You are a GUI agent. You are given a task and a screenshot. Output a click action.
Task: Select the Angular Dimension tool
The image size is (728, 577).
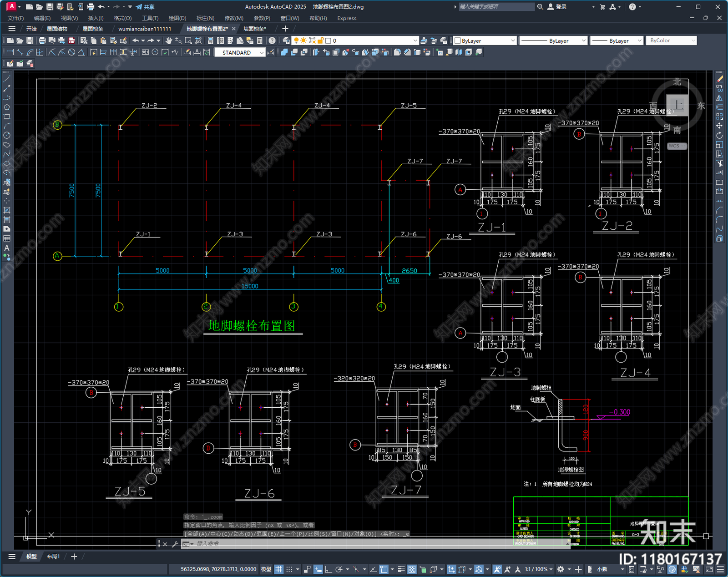click(x=81, y=52)
